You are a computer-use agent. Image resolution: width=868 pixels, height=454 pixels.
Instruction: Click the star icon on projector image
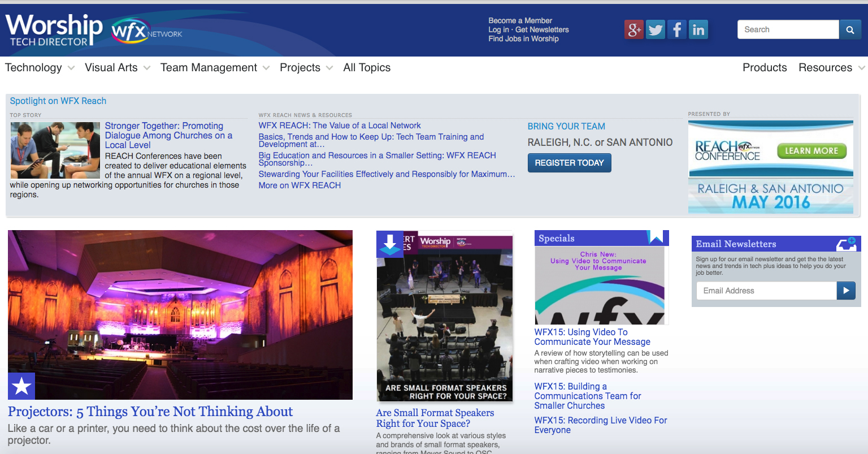(x=21, y=386)
